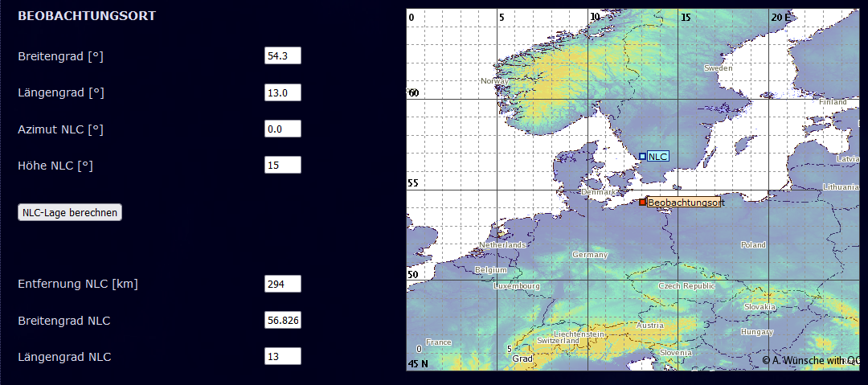The height and width of the screenshot is (385, 868).
Task: Click the Czech Republic map label
Action: point(686,286)
